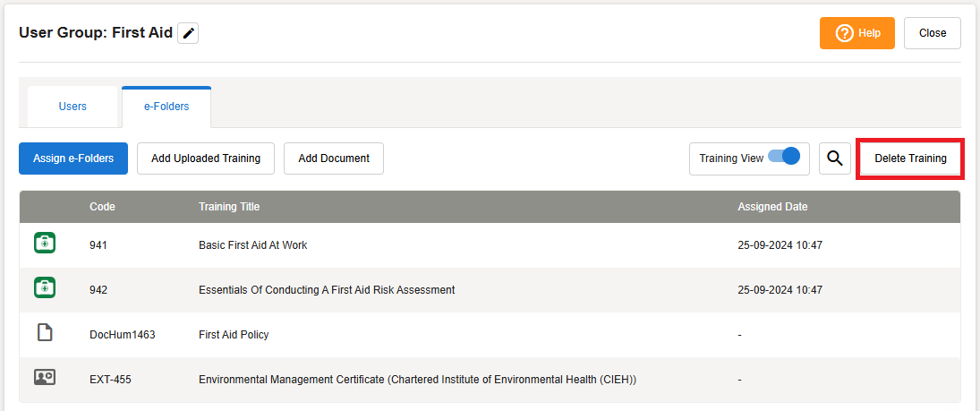Close the User Group dialog
The image size is (980, 411).
click(x=932, y=33)
